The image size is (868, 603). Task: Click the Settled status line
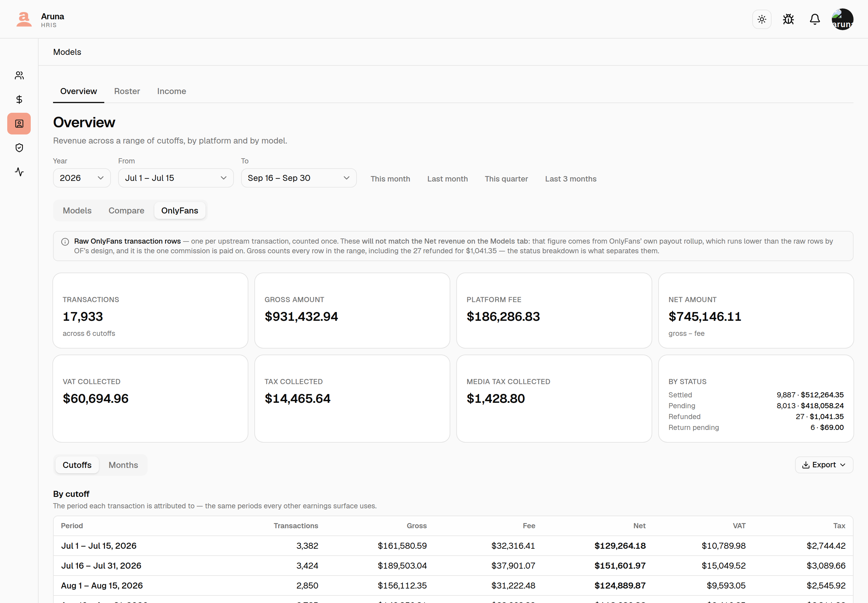756,395
